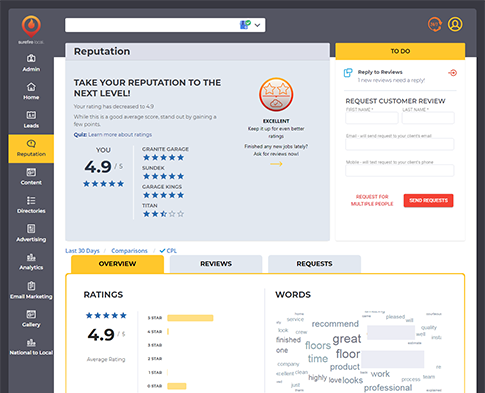Expand the business selector dropdown chevron
Image resolution: width=485 pixels, height=393 pixels.
coord(257,25)
